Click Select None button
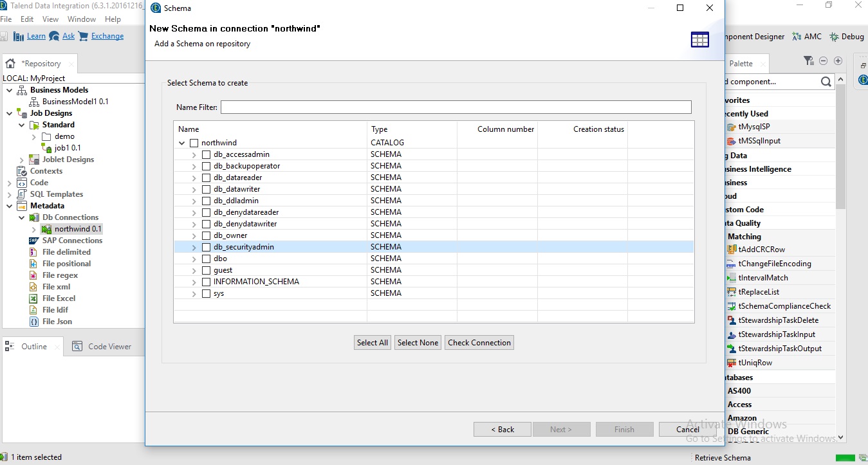This screenshot has width=868, height=465. [x=418, y=343]
